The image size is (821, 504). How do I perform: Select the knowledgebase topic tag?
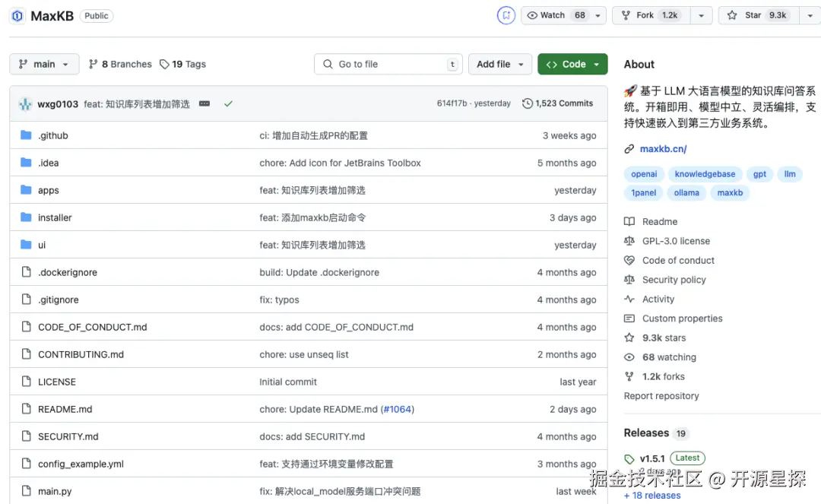705,174
